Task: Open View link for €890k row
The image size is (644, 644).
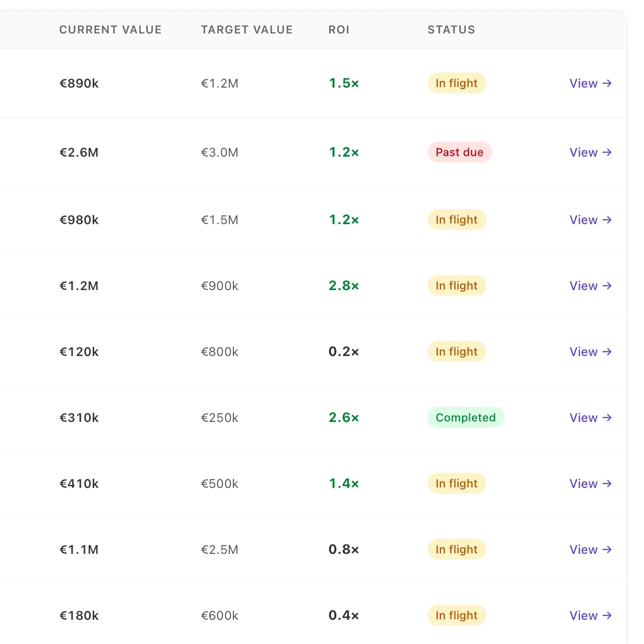Action: [x=590, y=83]
